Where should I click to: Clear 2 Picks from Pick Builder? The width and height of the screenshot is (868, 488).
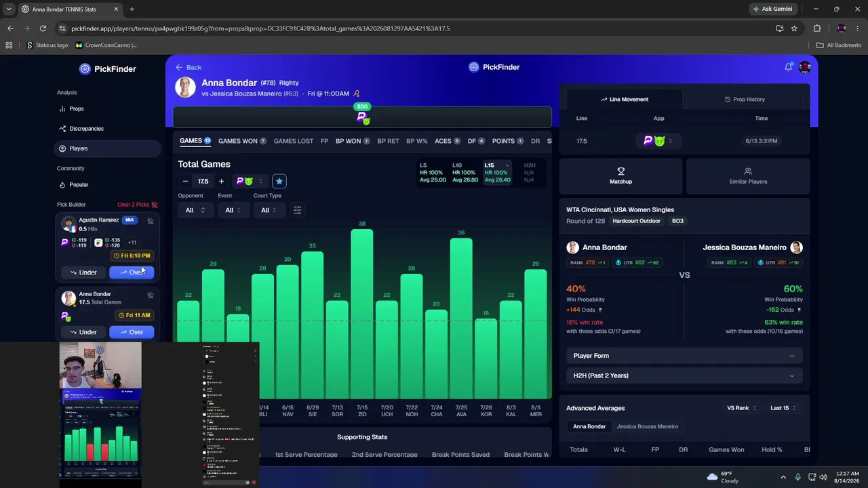[138, 205]
